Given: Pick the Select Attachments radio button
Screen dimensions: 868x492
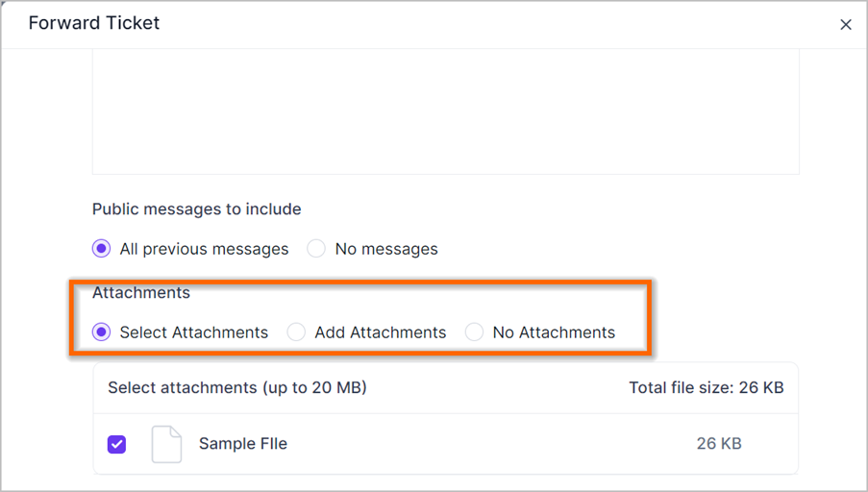Looking at the screenshot, I should pos(102,332).
